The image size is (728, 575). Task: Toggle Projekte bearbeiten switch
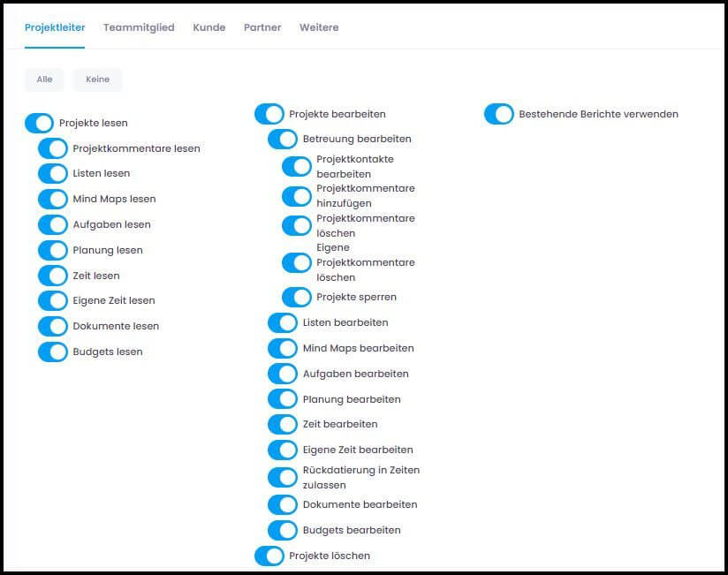click(x=269, y=114)
